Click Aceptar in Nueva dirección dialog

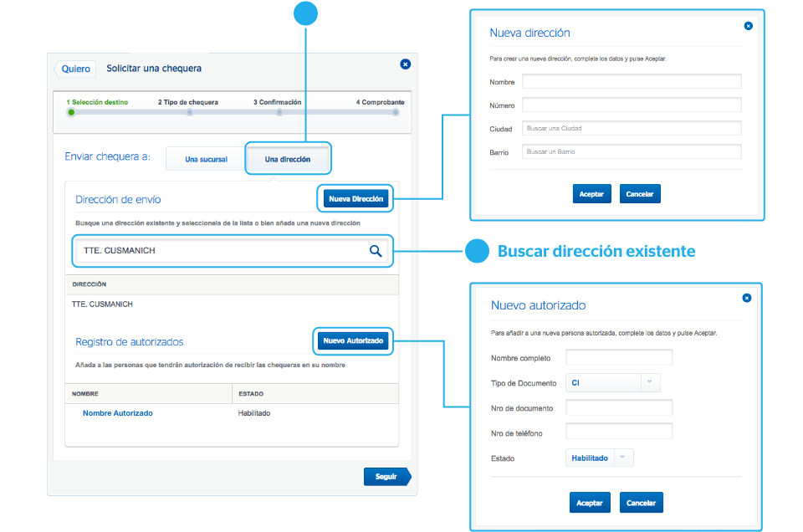coord(591,194)
